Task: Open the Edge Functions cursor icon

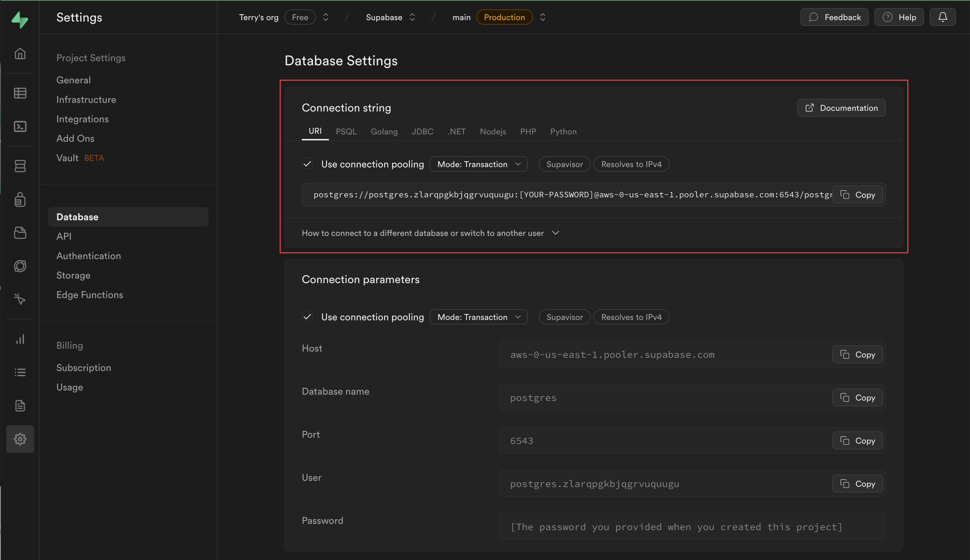Action: (20, 299)
